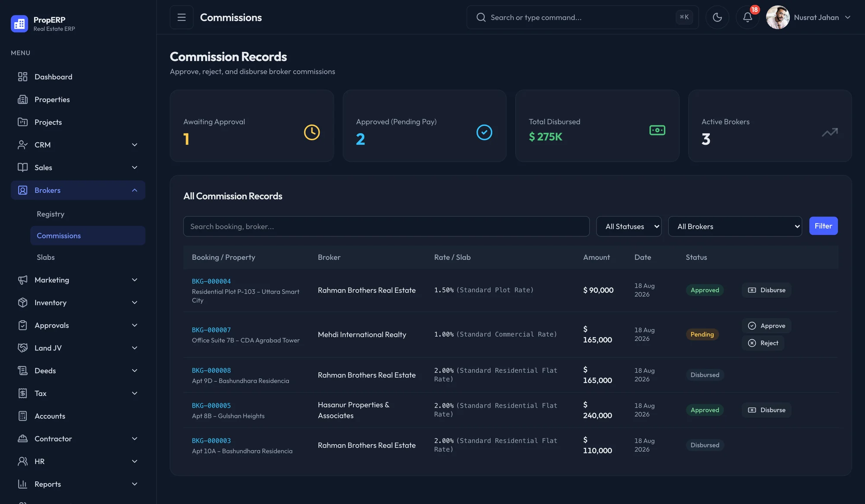Click the blue Filter button
This screenshot has width=865, height=504.
click(823, 226)
